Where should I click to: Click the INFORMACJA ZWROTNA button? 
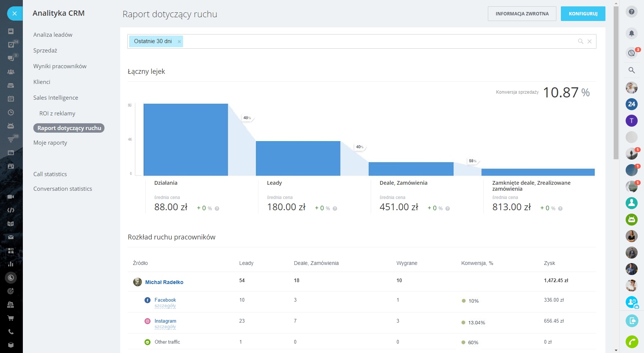pyautogui.click(x=522, y=14)
